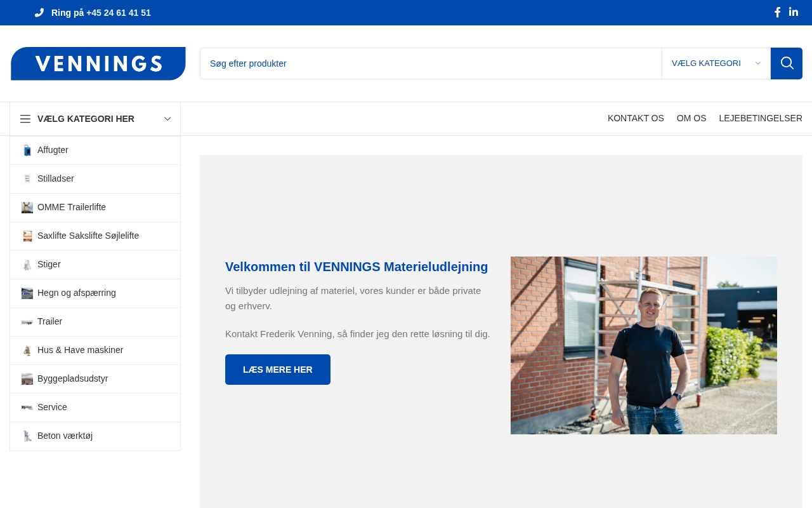Choose Saxlifte Sakslifte Søjlelifte category
The height and width of the screenshot is (508, 812).
tap(95, 236)
